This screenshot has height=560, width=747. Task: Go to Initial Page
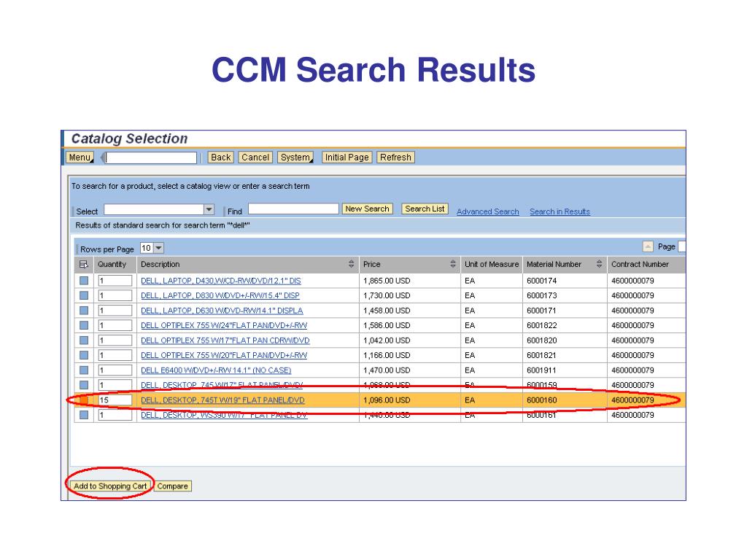point(347,157)
